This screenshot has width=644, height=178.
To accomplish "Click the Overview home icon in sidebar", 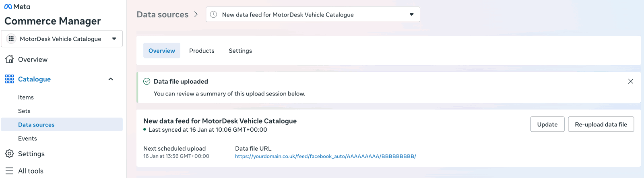I will [x=10, y=59].
